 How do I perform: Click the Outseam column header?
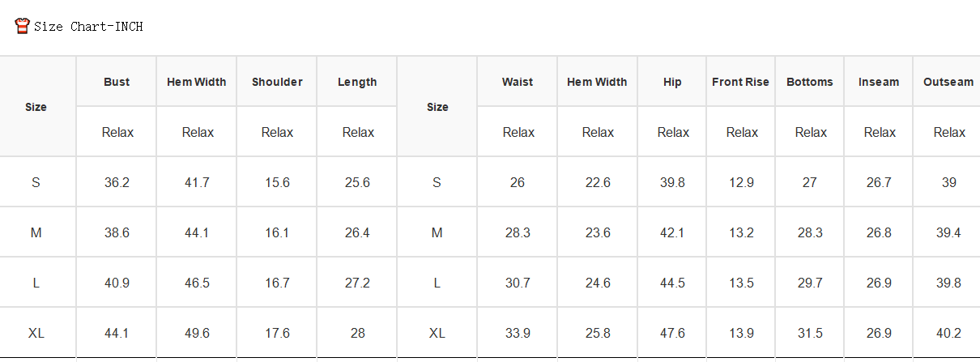(x=948, y=82)
